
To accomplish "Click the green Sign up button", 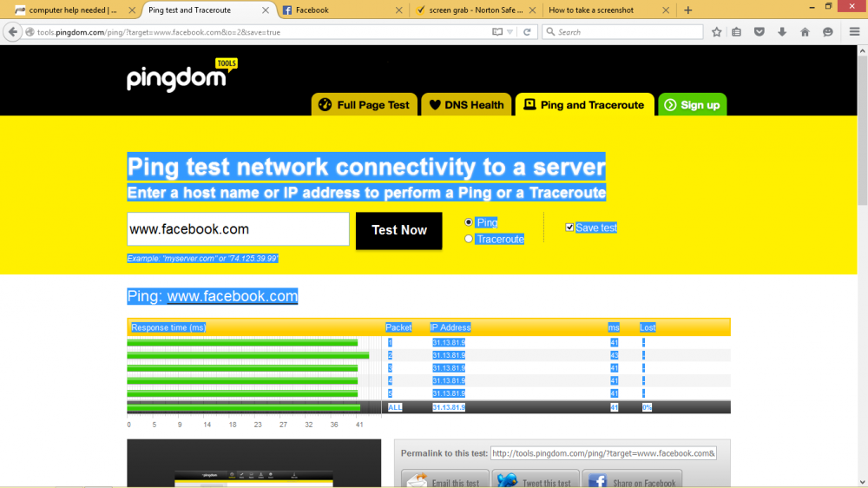I will click(692, 105).
